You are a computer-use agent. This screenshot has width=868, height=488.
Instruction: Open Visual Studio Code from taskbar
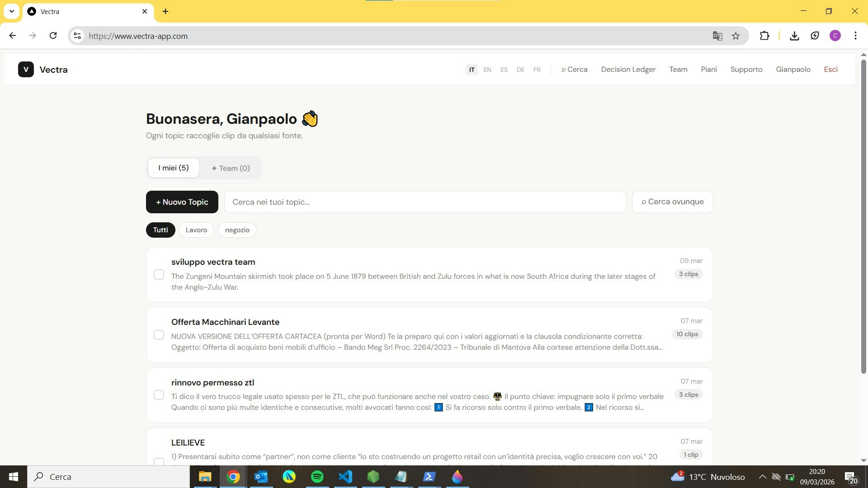[x=345, y=477]
